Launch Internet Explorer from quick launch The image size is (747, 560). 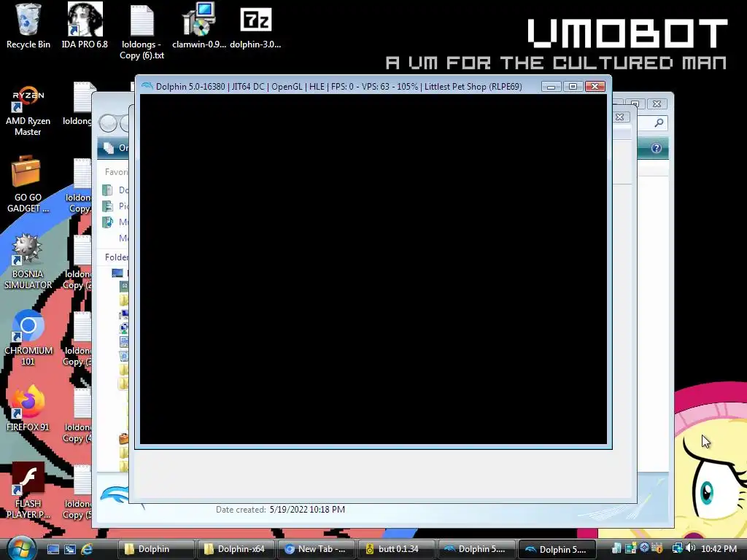pyautogui.click(x=87, y=549)
